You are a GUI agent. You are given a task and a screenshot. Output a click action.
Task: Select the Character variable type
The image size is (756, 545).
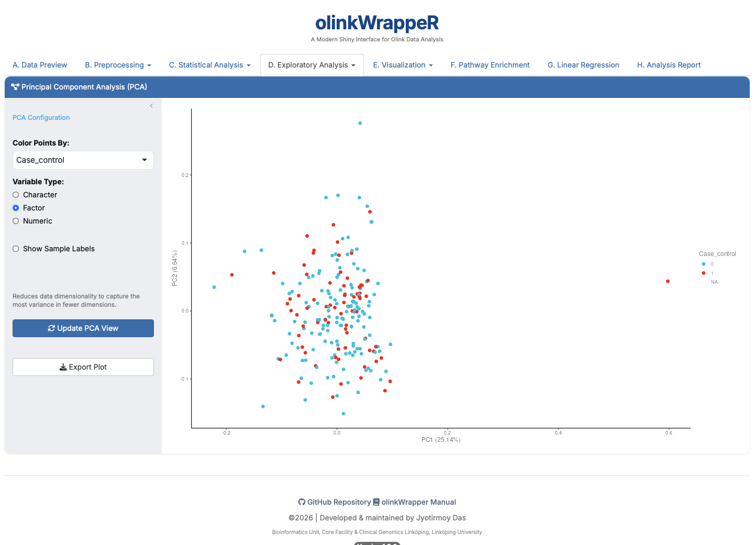tap(16, 195)
